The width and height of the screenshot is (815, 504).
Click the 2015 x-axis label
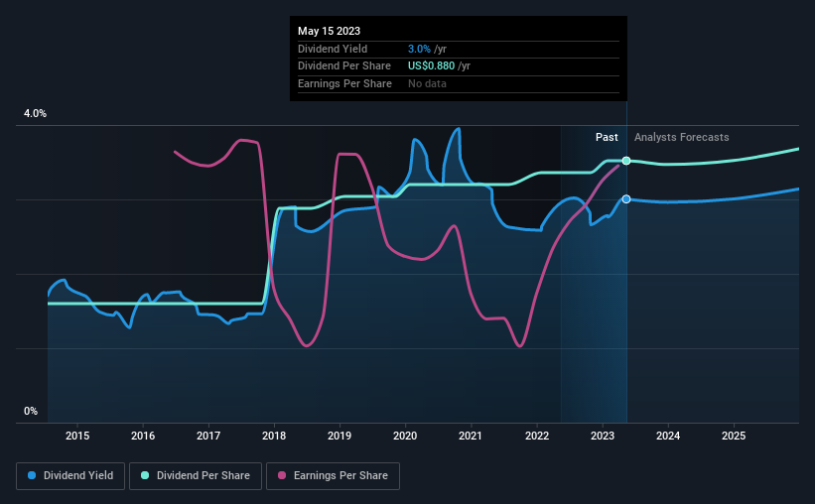[77, 436]
